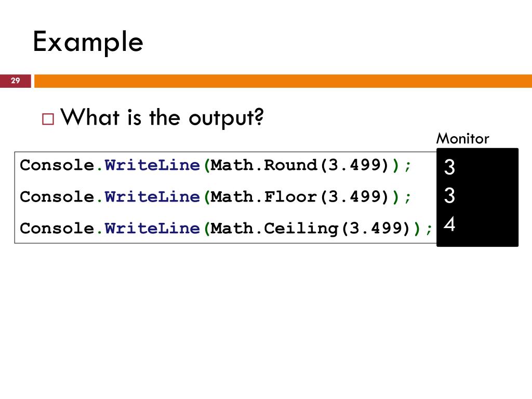Select "WriteLine" in the first code line
The width and height of the screenshot is (532, 399).
pos(152,166)
